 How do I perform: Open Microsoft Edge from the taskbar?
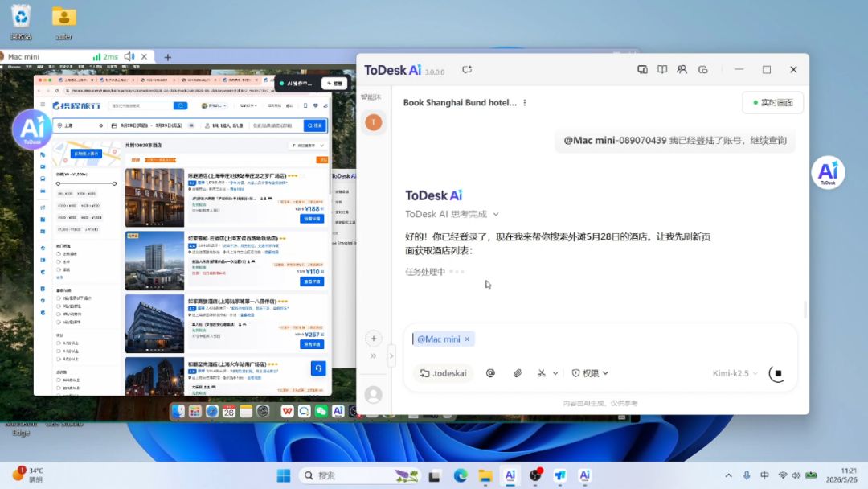pos(460,475)
